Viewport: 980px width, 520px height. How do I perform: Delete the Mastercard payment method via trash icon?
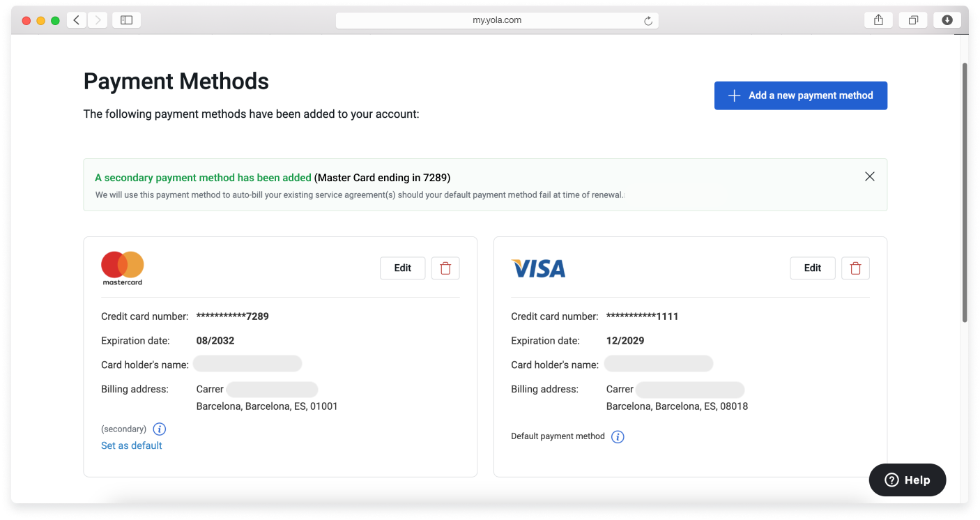pyautogui.click(x=445, y=268)
